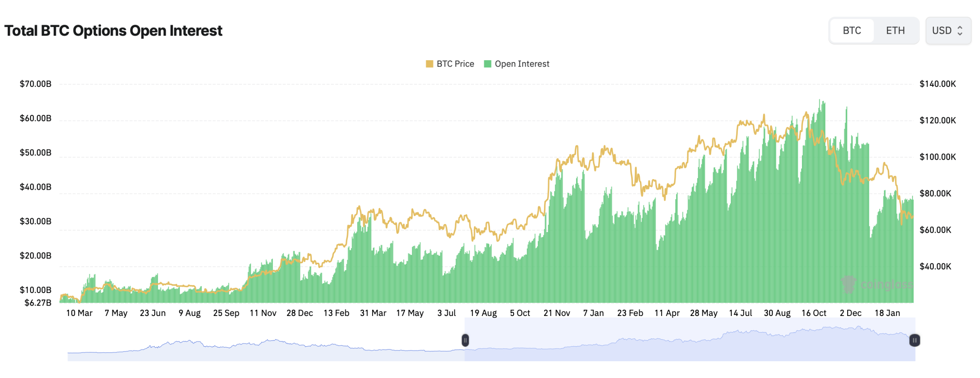The height and width of the screenshot is (378, 980).
Task: Click the 21 Nov date label on the axis
Action: pos(556,313)
